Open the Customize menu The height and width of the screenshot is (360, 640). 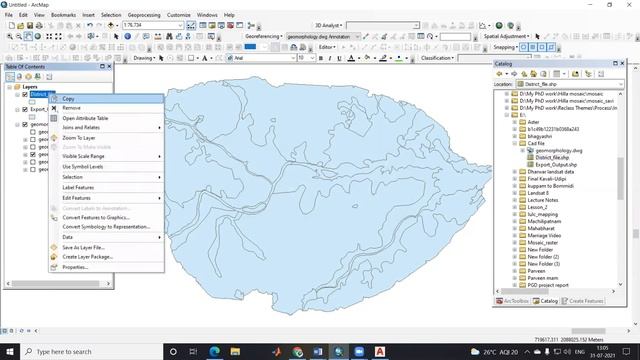[x=178, y=15]
